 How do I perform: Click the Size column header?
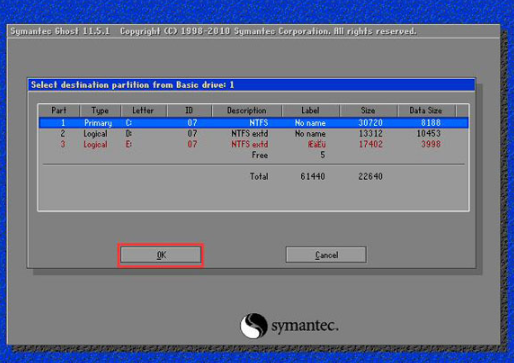tap(368, 110)
